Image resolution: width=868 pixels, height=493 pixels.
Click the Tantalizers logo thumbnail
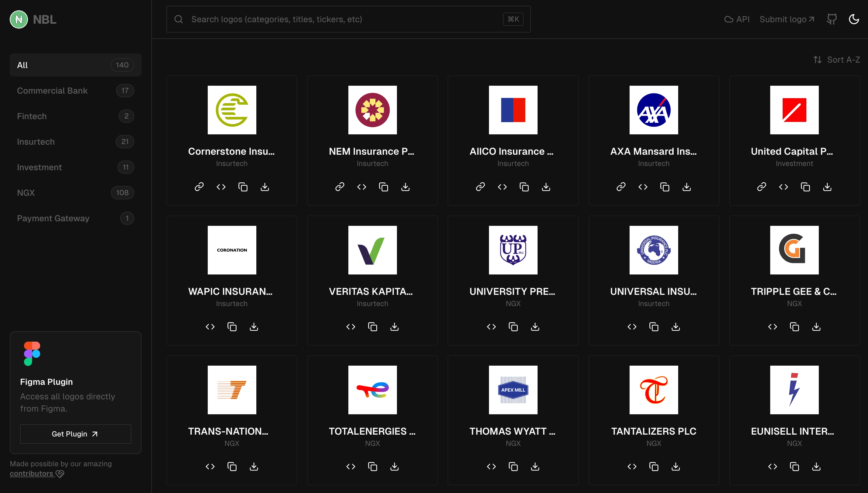654,390
